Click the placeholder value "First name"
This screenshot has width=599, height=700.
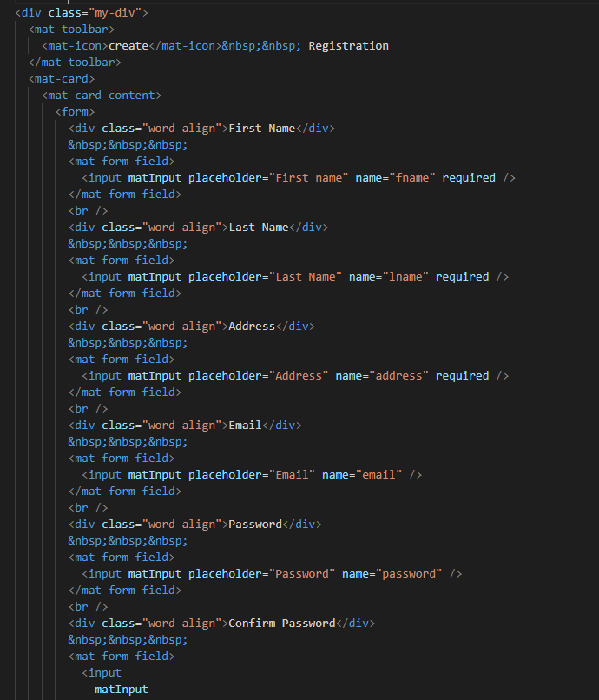pos(309,178)
